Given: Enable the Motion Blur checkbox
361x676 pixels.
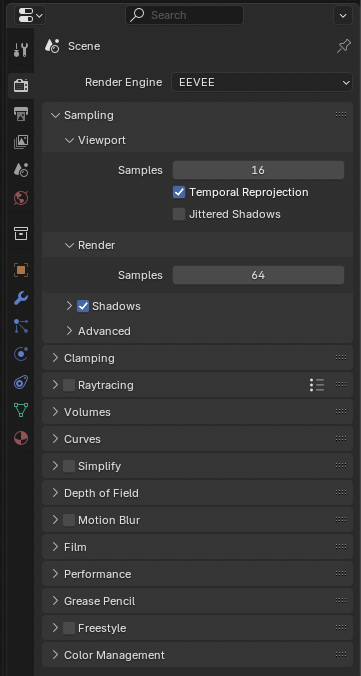Looking at the screenshot, I should tap(69, 520).
